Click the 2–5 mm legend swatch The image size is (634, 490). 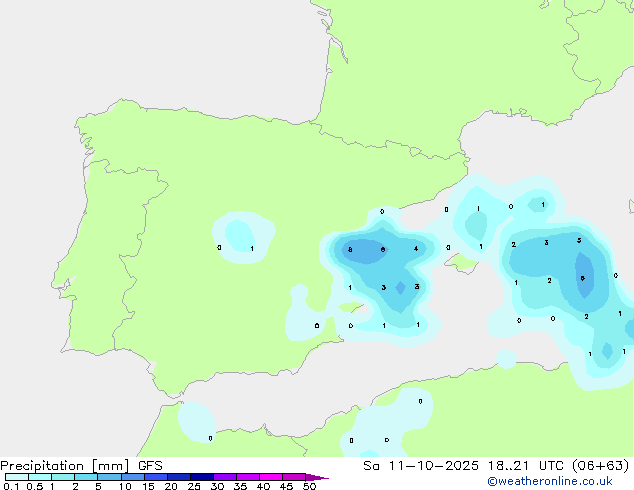[86, 477]
